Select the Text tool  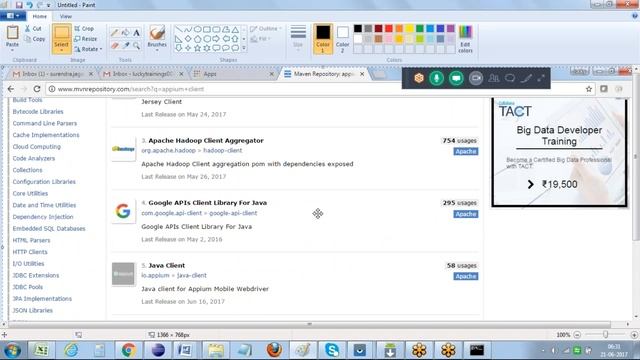click(136, 33)
